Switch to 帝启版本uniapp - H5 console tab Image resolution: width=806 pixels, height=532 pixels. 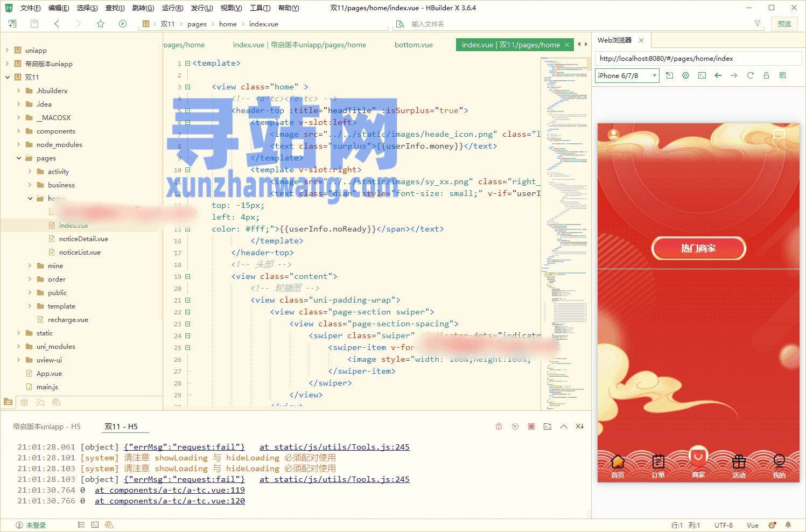47,426
